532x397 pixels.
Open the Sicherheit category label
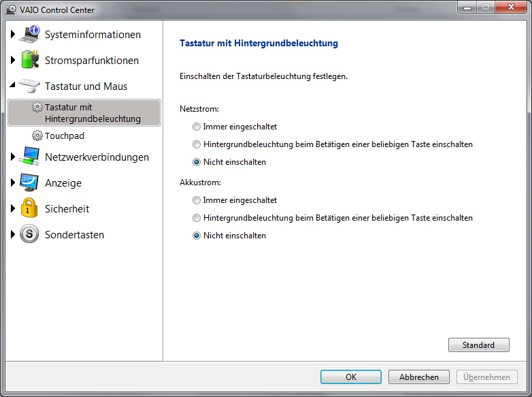(67, 209)
